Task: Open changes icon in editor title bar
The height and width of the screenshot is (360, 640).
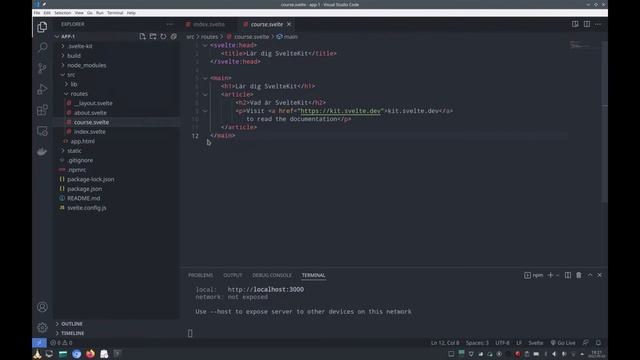Action: [x=575, y=24]
